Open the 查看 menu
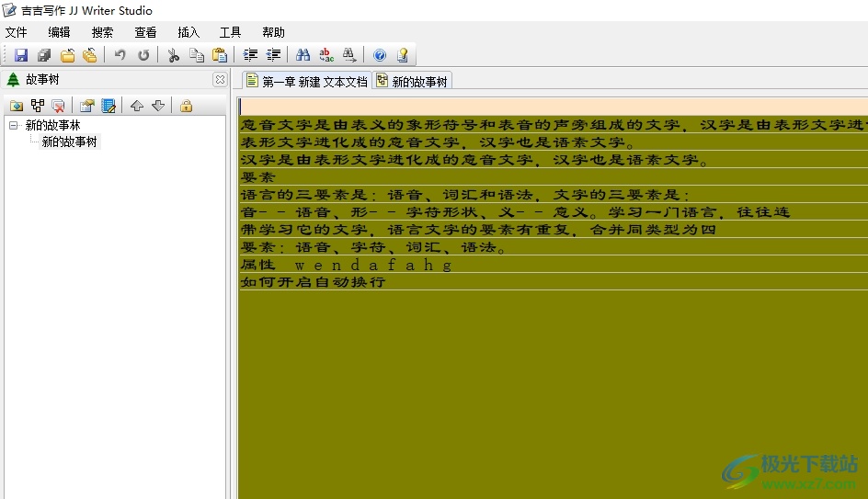Image resolution: width=868 pixels, height=499 pixels. coord(145,33)
